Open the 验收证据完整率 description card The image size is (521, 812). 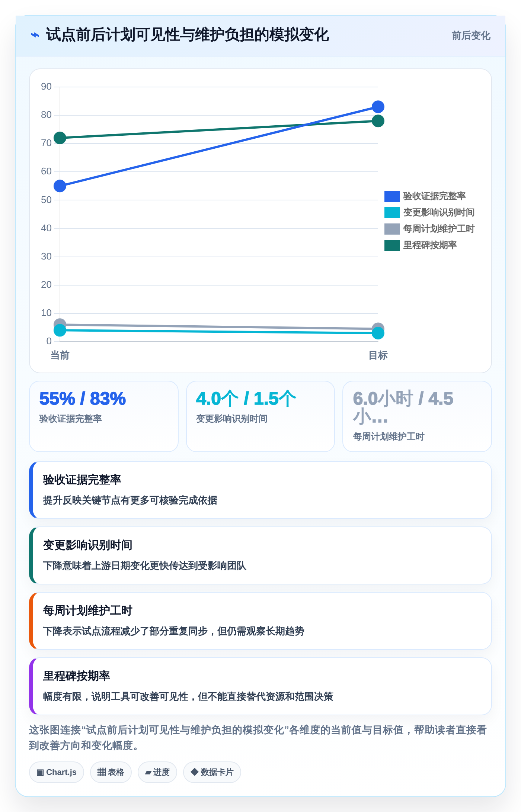260,490
